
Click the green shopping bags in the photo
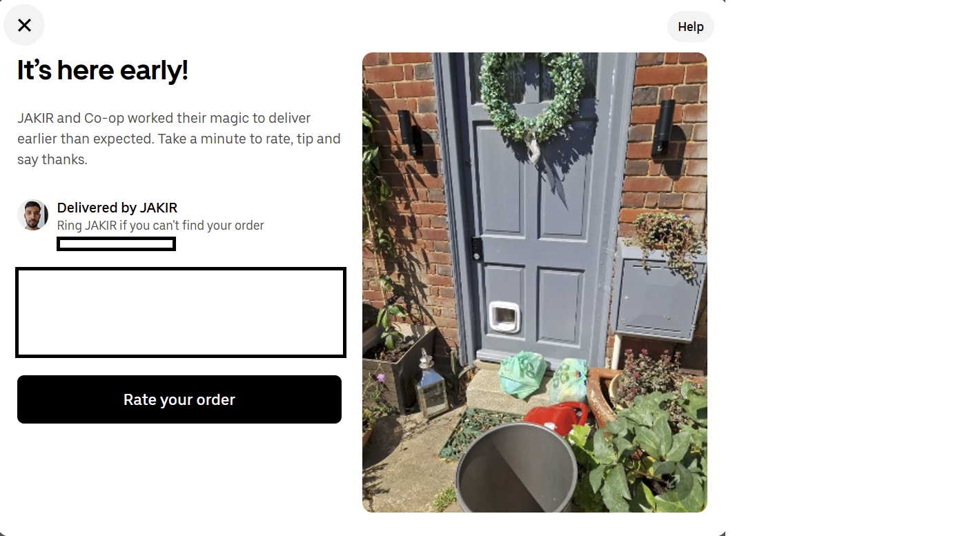click(x=543, y=378)
